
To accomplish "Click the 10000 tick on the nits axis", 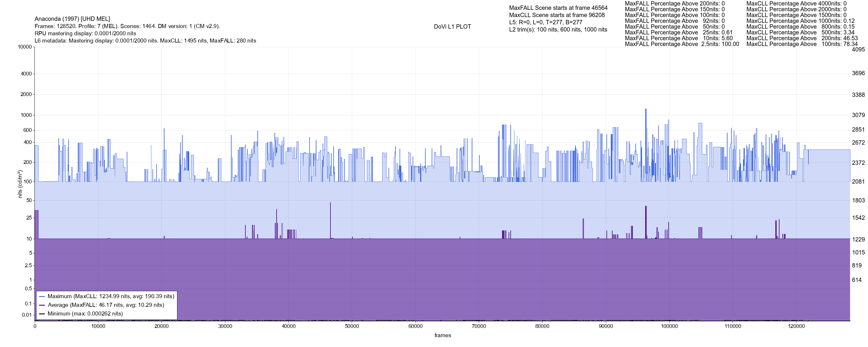I will click(25, 47).
